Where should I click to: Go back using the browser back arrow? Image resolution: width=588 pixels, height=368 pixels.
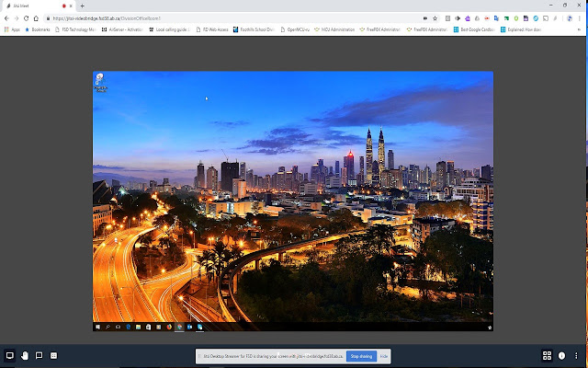[x=6, y=17]
